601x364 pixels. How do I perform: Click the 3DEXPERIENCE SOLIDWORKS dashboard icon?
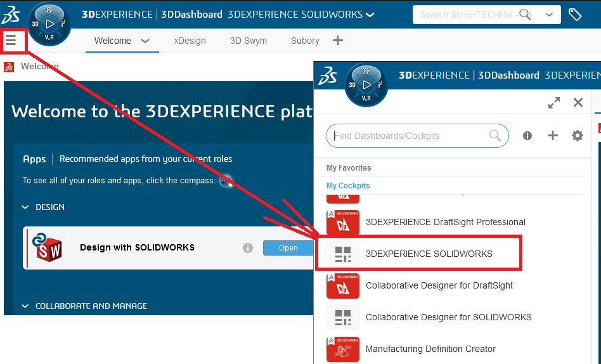[343, 254]
